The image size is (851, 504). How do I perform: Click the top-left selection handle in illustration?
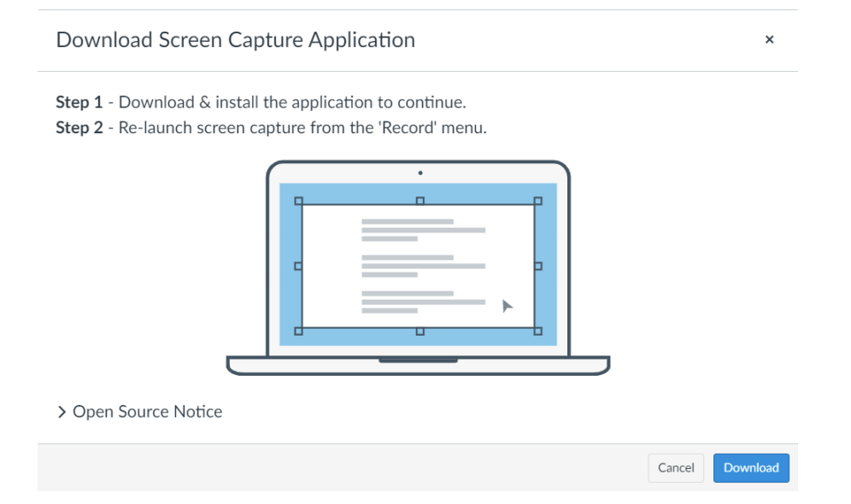[298, 202]
